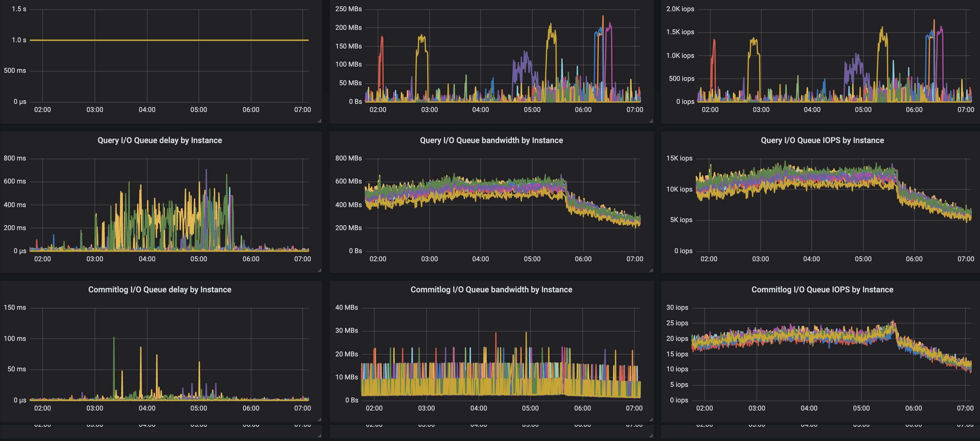Click resize handle of top-right IOPS panel
The height and width of the screenshot is (441, 980).
pyautogui.click(x=978, y=121)
